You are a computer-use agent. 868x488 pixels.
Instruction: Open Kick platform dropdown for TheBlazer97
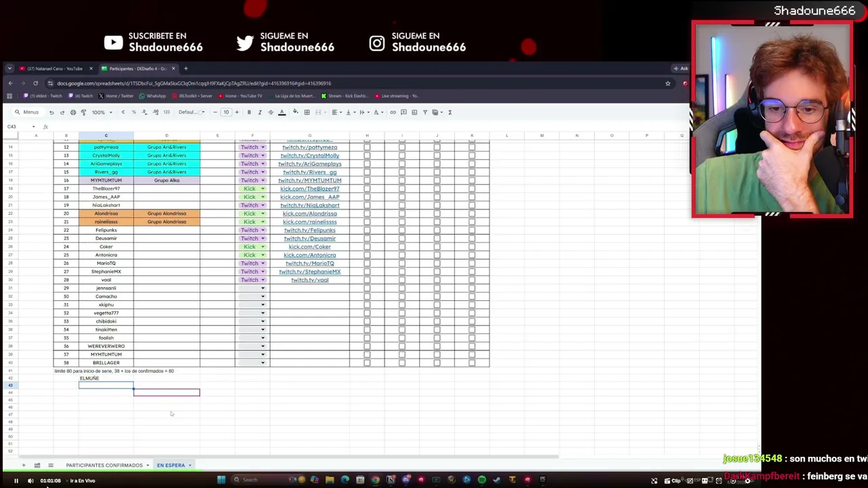coord(262,188)
